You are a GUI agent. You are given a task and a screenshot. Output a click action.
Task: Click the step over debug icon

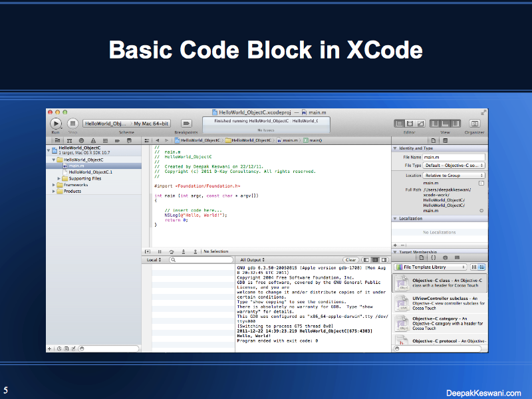pyautogui.click(x=172, y=251)
